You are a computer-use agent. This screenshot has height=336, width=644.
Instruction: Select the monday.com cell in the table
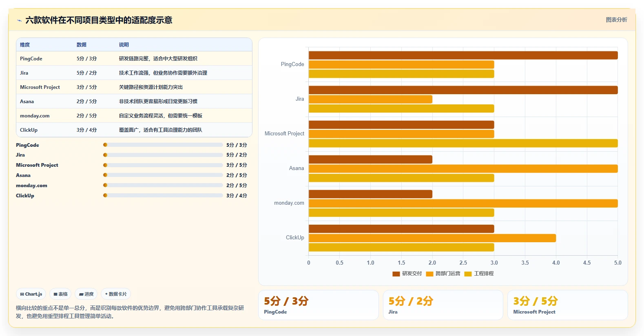(35, 116)
